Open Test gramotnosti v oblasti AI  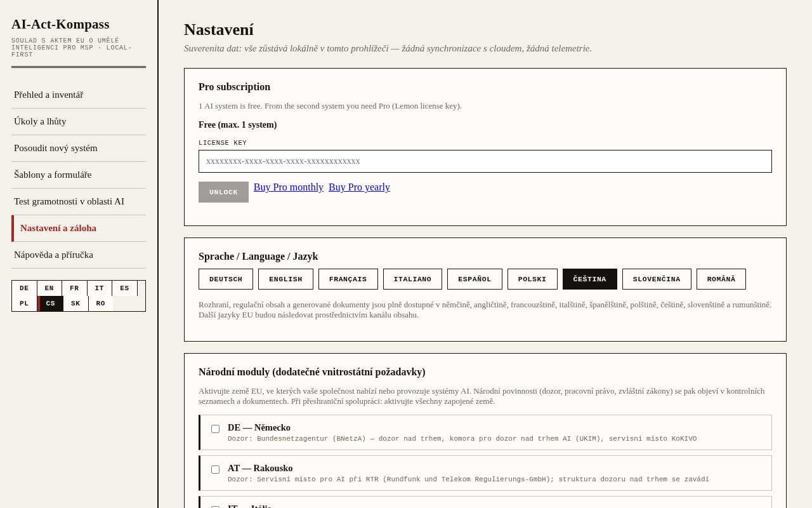click(79, 201)
